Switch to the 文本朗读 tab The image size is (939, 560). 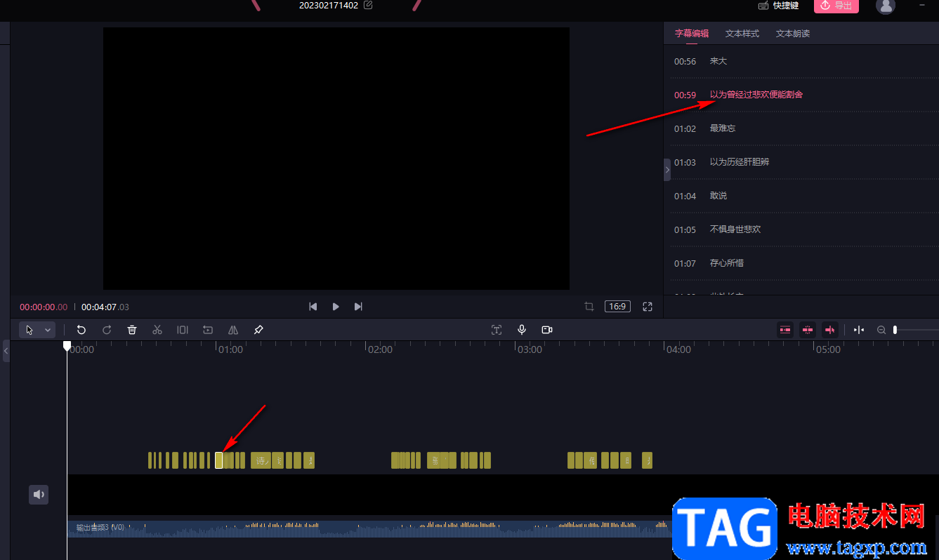[793, 33]
